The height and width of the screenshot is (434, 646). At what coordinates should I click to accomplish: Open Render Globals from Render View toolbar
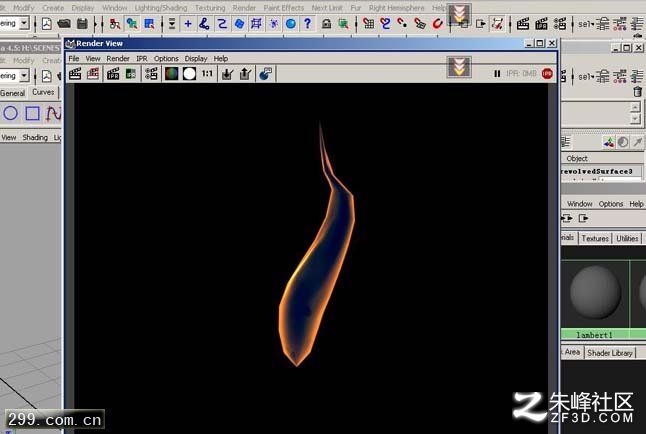pyautogui.click(x=151, y=74)
